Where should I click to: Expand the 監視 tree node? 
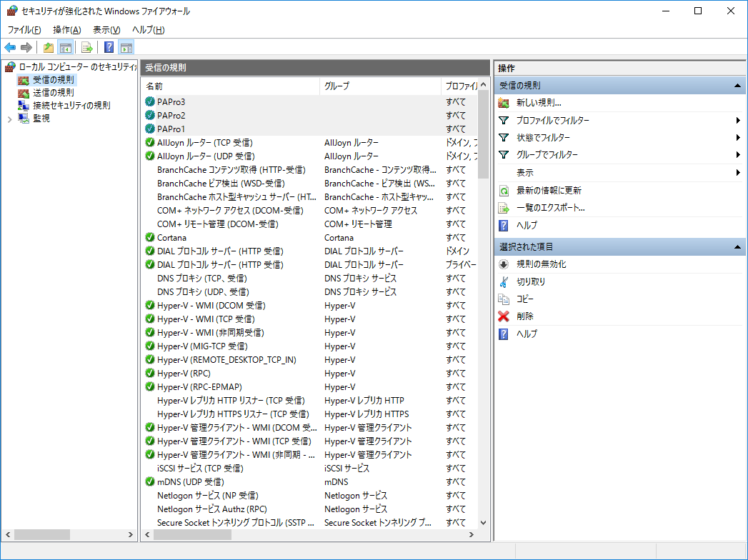9,119
